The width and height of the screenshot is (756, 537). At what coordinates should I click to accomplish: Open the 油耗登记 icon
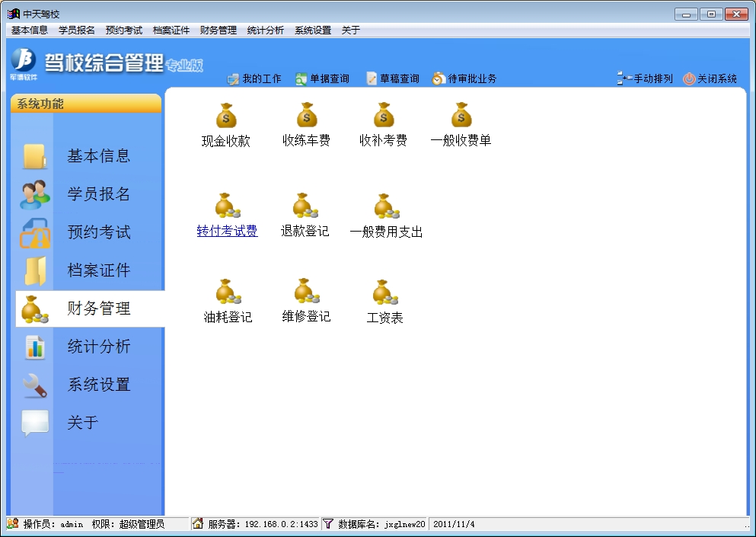[x=228, y=292]
